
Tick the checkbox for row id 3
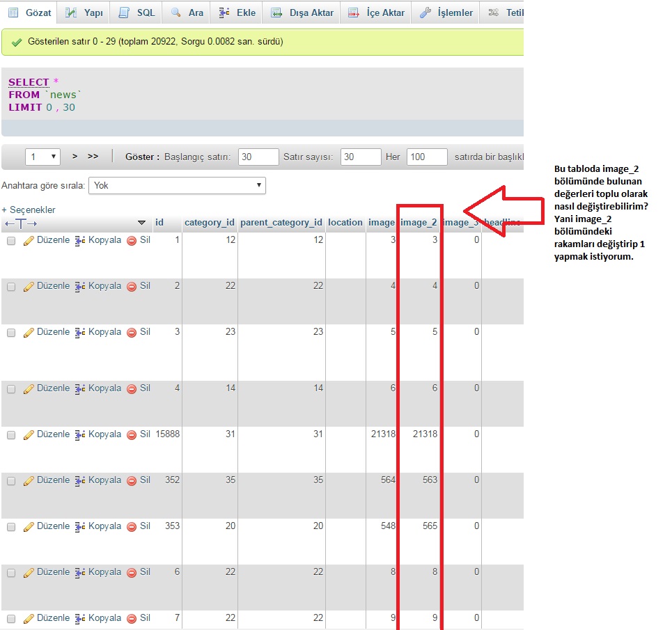tap(11, 332)
